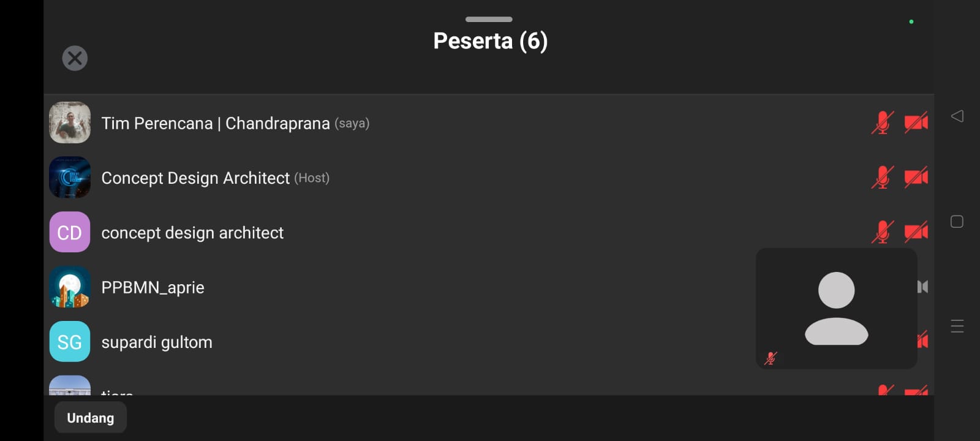
Task: Tap the muted microphone icon for Tim Perencana
Action: point(883,123)
